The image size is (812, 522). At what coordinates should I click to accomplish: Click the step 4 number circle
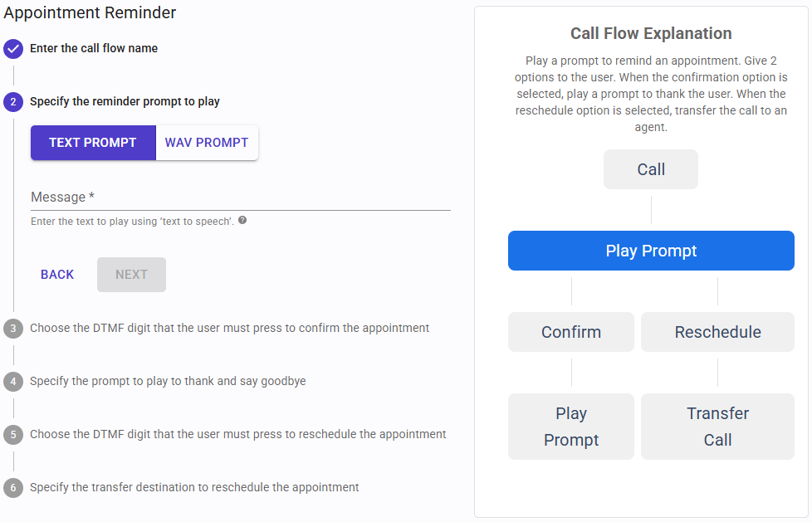point(13,382)
